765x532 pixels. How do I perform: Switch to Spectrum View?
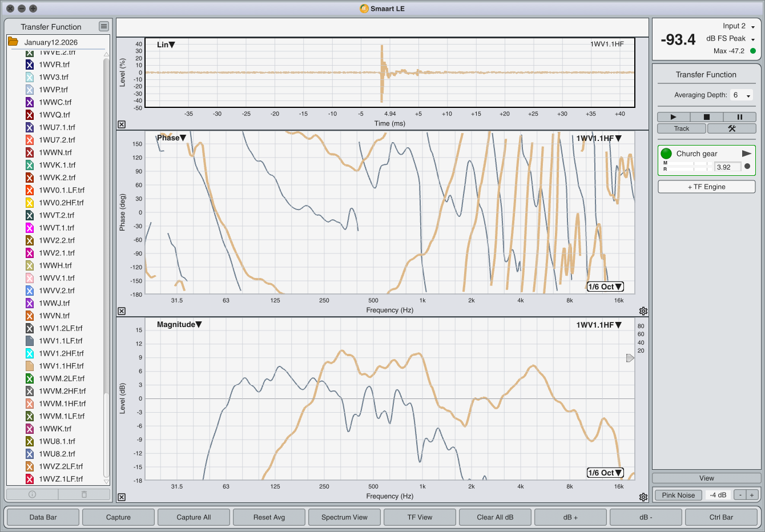[x=344, y=517]
